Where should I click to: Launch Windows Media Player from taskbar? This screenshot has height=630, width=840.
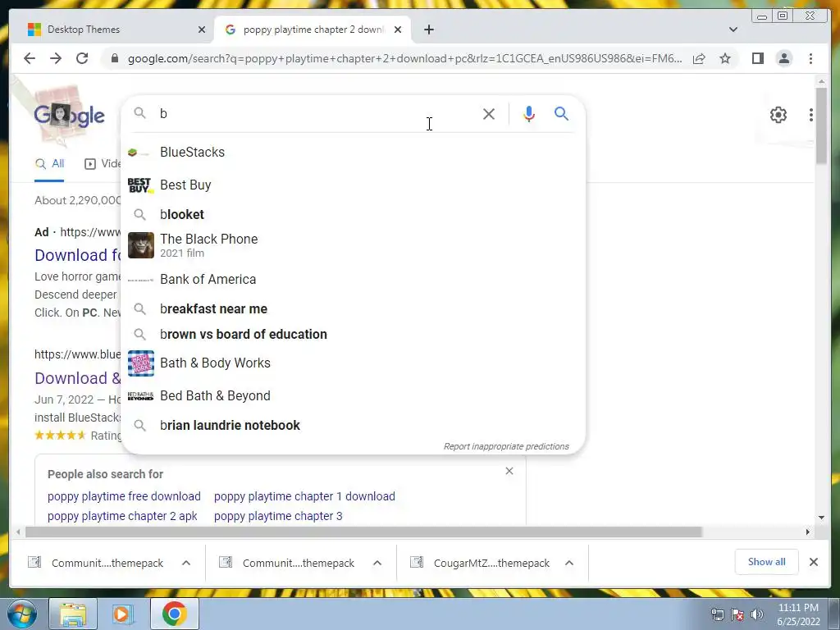[123, 614]
